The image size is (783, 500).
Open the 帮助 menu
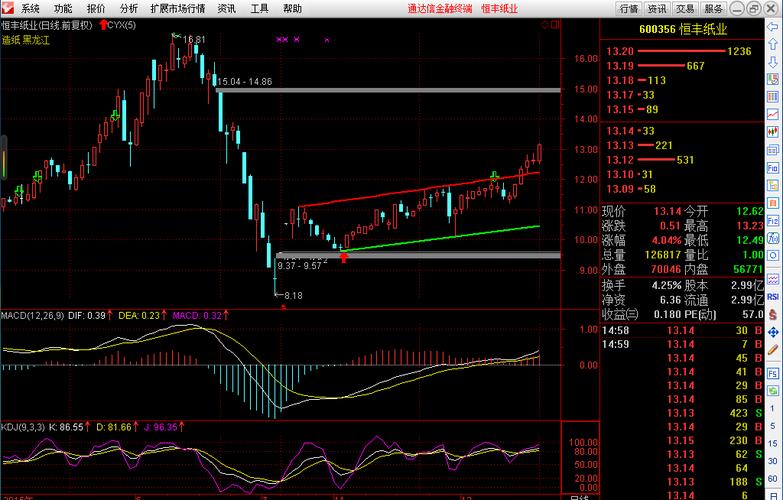click(293, 8)
